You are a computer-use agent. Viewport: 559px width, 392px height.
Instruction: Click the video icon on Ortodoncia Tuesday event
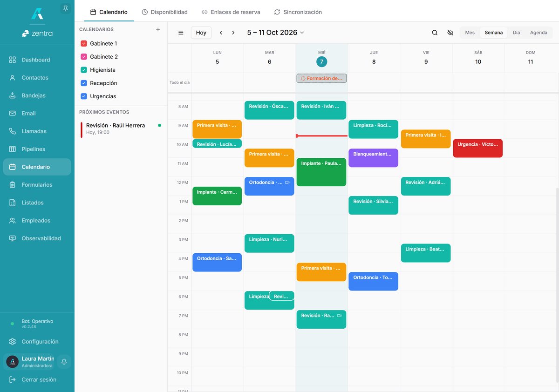(x=287, y=182)
